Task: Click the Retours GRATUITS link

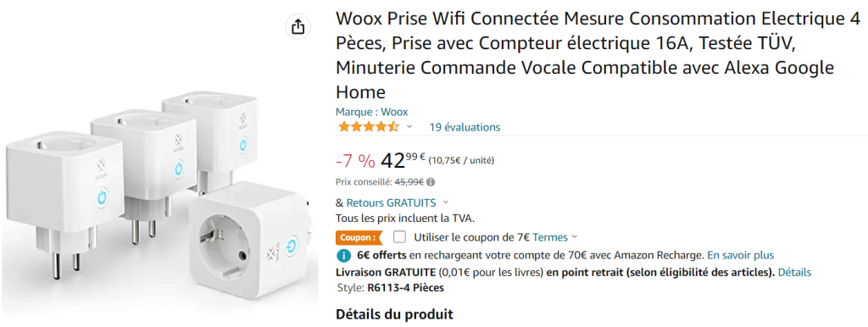Action: tap(391, 202)
